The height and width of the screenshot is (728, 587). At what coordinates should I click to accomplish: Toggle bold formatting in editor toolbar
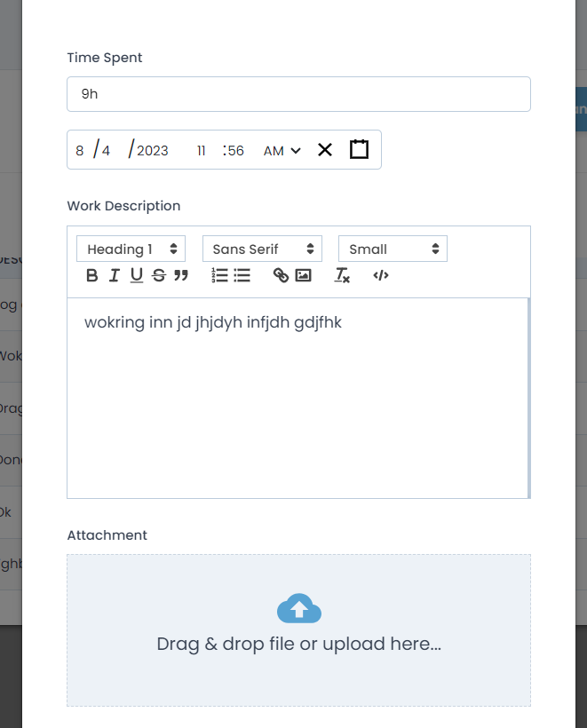91,276
